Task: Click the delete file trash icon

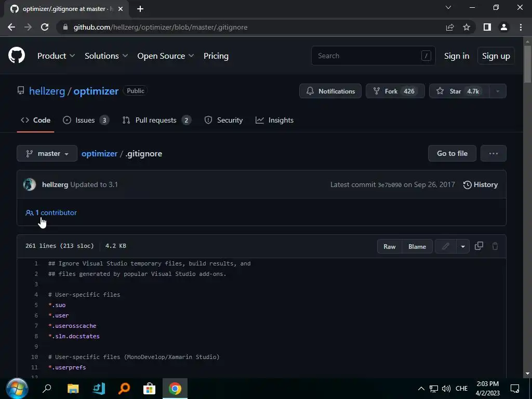Action: coord(495,246)
